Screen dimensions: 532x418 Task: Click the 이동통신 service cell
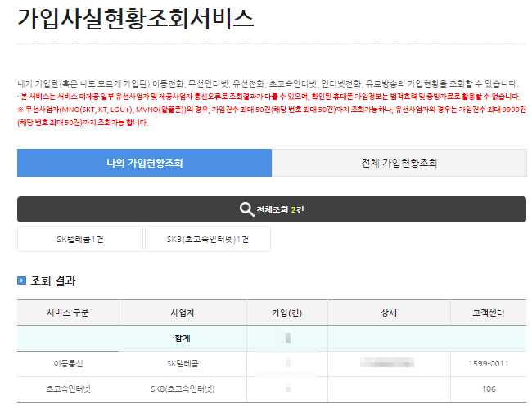tap(68, 364)
